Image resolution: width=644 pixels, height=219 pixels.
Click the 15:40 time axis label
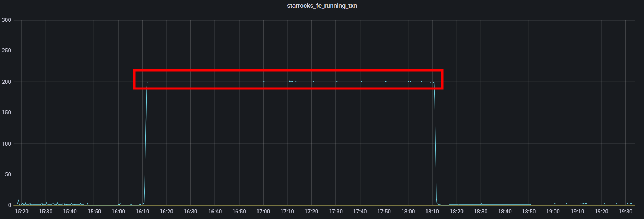70,212
